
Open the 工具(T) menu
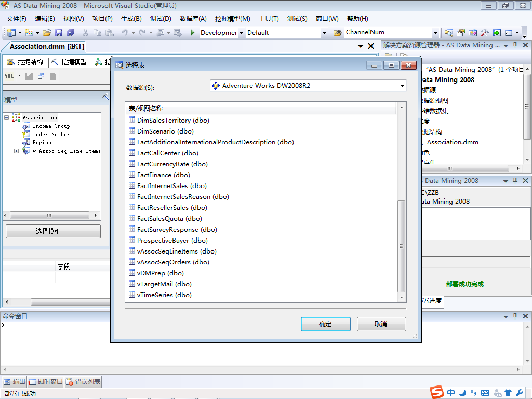(269, 19)
